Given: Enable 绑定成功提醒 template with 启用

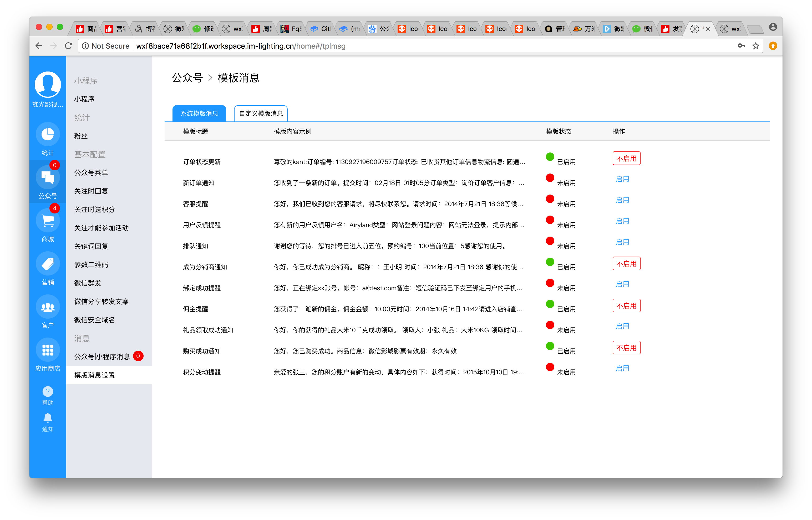Looking at the screenshot, I should (x=622, y=284).
